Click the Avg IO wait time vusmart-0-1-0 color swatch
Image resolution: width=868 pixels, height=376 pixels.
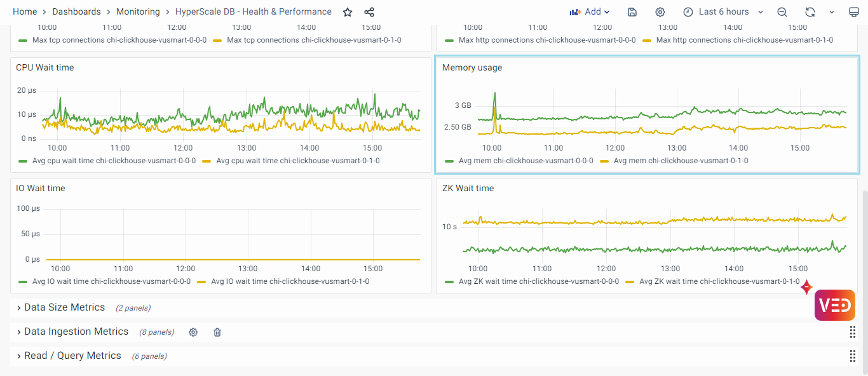[x=202, y=281]
